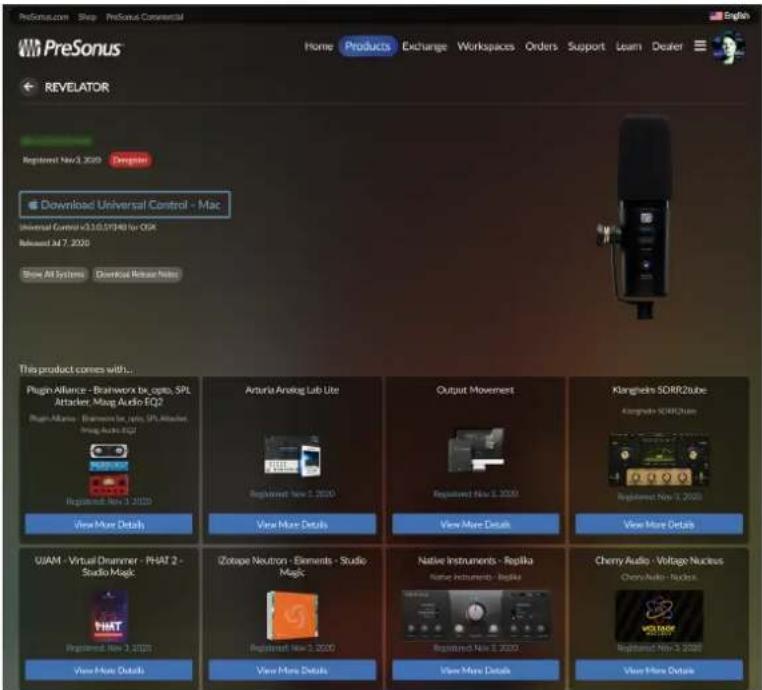Open the Exchange menu item
762x690 pixels.
point(424,47)
